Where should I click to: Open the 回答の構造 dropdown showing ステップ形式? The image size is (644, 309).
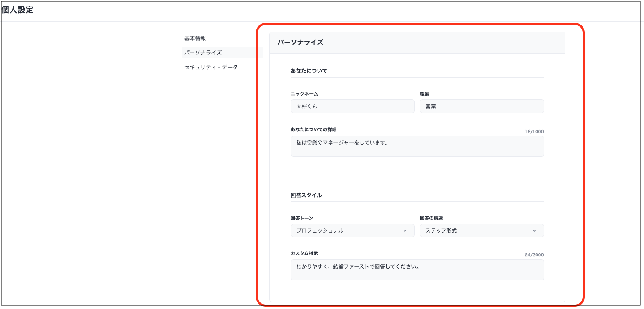click(482, 230)
